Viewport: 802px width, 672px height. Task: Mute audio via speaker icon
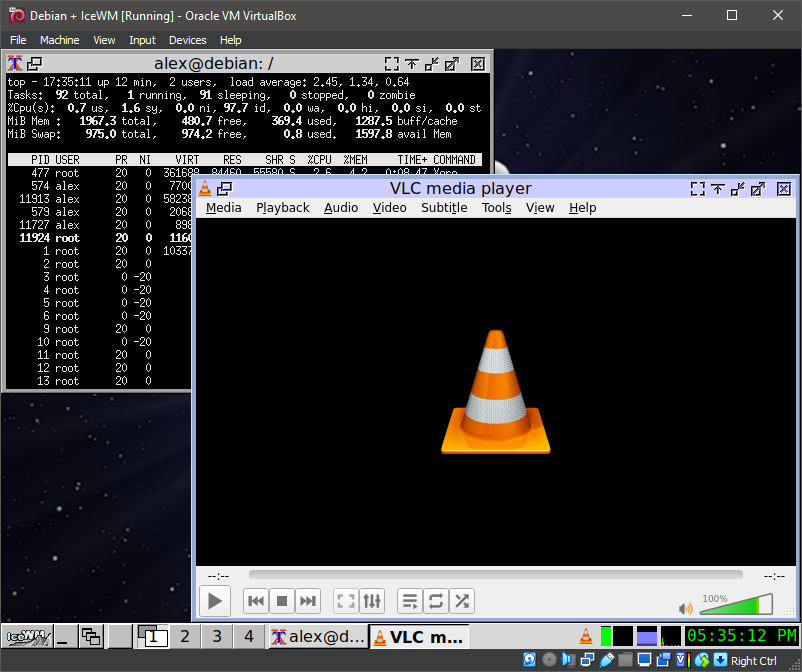coord(686,608)
